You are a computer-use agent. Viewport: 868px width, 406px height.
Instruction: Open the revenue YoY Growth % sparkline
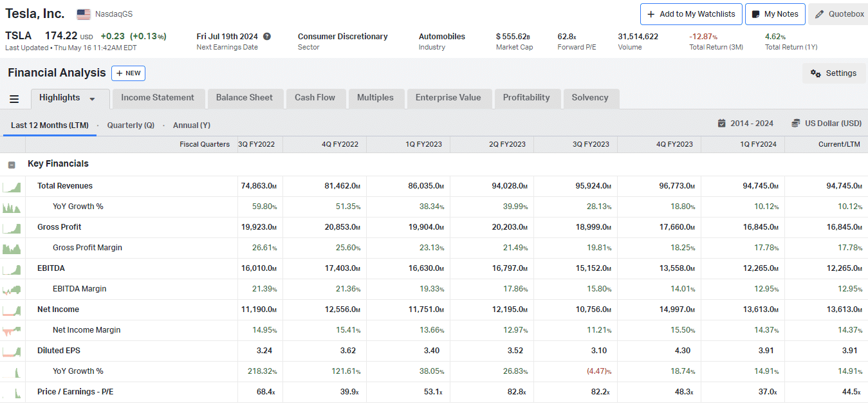click(12, 207)
